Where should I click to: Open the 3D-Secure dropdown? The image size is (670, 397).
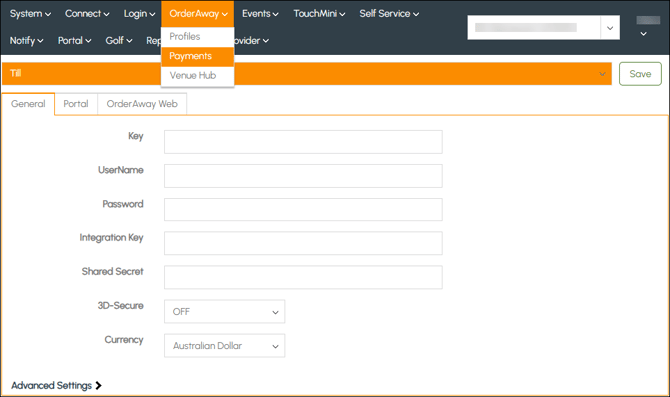click(x=224, y=312)
